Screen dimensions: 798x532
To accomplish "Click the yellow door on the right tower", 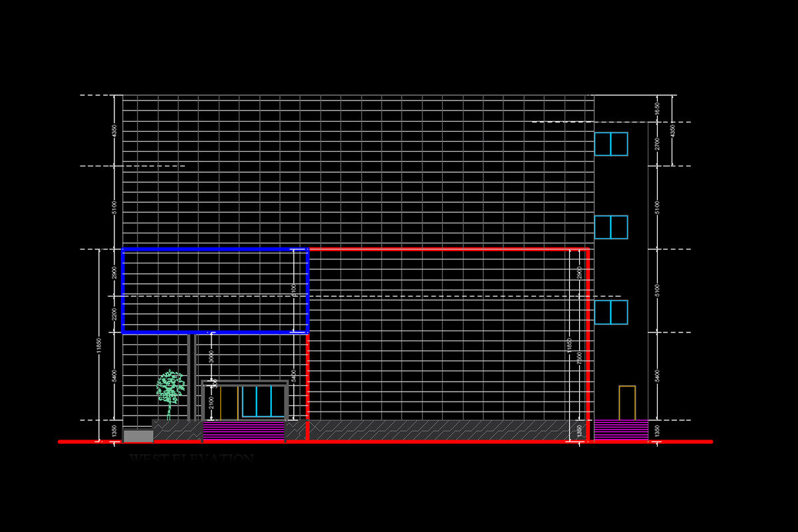I will (x=627, y=402).
